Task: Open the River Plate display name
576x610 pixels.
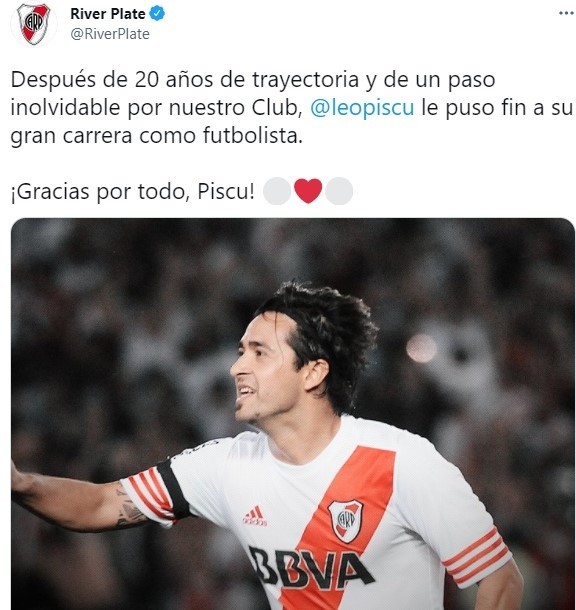Action: [108, 14]
